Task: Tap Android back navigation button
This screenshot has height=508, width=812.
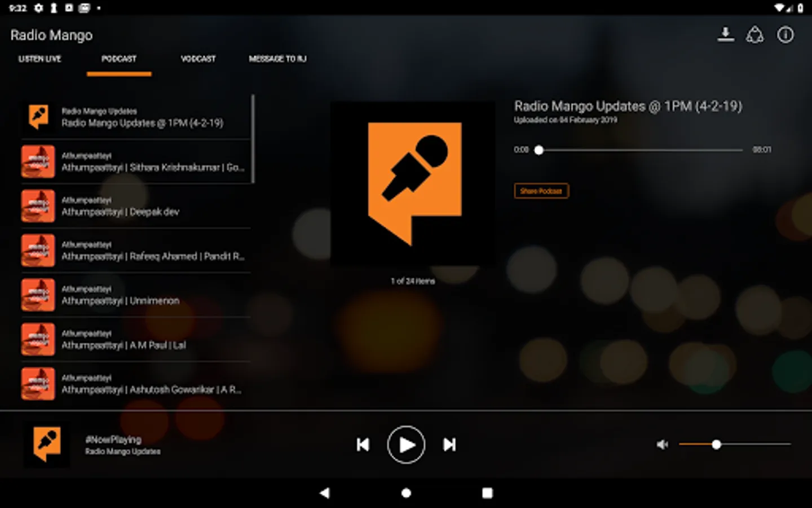Action: pos(324,493)
